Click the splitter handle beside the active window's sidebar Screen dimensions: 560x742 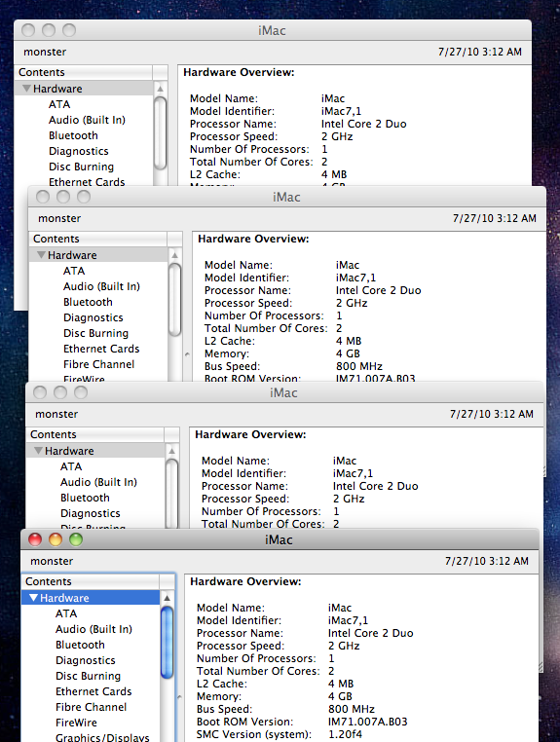coord(179,697)
